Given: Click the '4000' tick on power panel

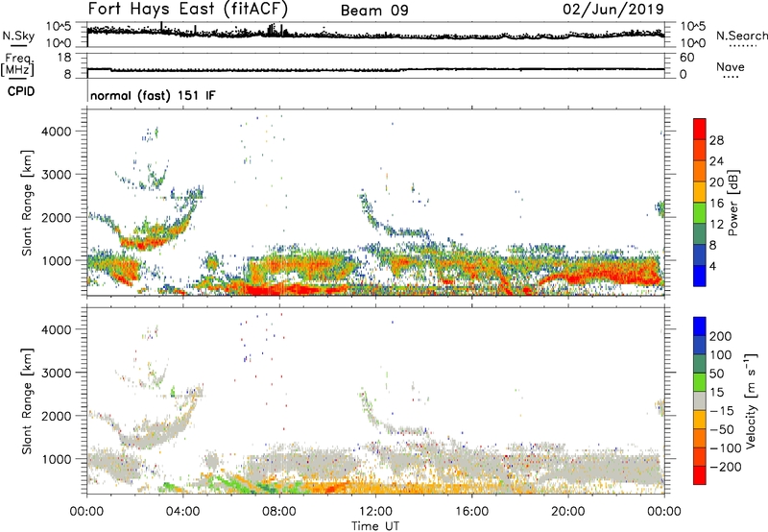Looking at the screenshot, I should [57, 132].
